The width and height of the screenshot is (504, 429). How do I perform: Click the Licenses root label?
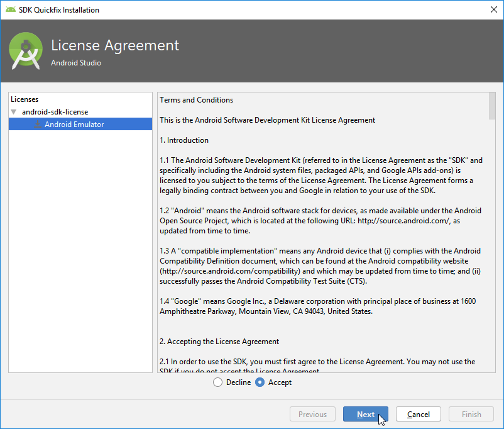point(25,99)
